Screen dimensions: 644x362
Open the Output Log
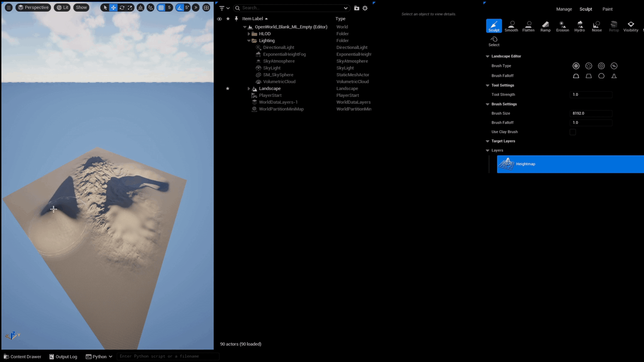point(66,356)
